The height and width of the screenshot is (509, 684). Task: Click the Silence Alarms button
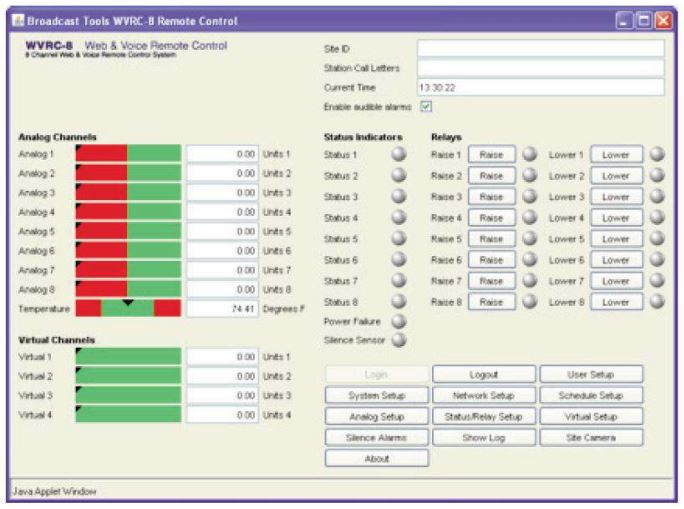coord(377,437)
